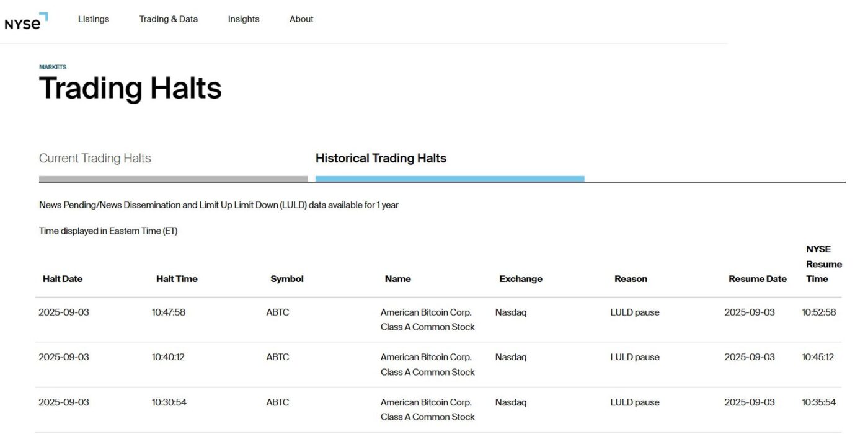Click the Trading Halts page heading

[x=130, y=88]
